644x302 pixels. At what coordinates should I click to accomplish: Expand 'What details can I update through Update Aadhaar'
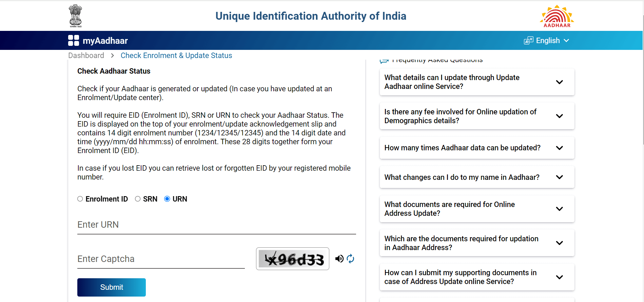click(560, 82)
